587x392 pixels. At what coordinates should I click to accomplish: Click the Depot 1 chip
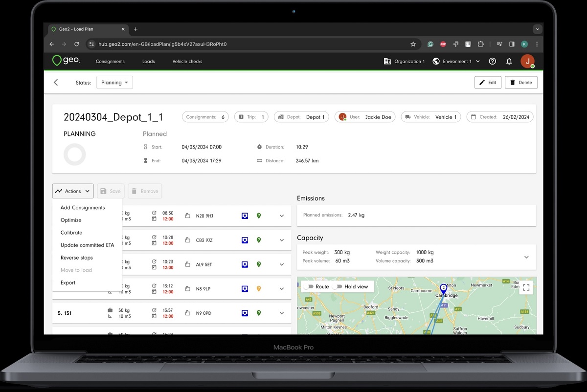301,117
